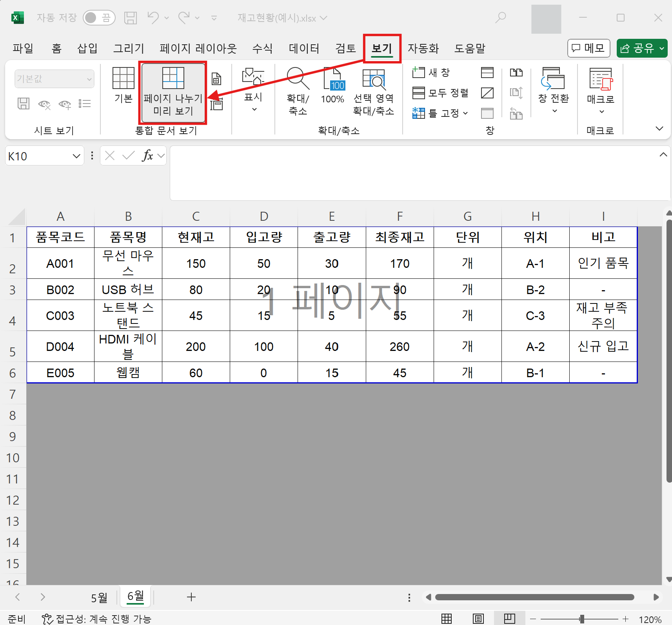Screen dimensions: 672x625
Task: Add a new sheet with plus button
Action: (191, 597)
